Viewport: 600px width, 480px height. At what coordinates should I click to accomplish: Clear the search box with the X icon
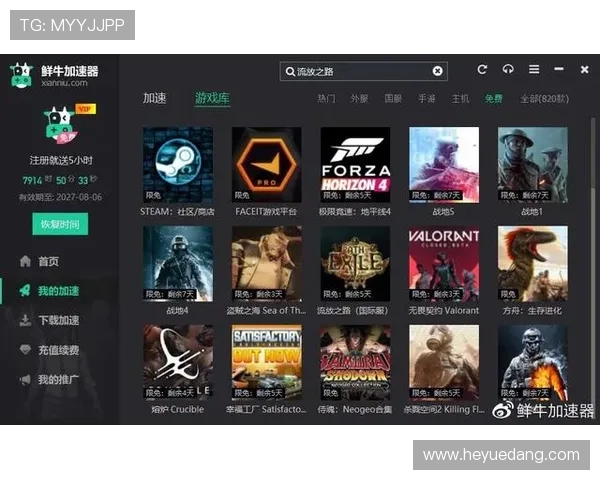(x=437, y=72)
